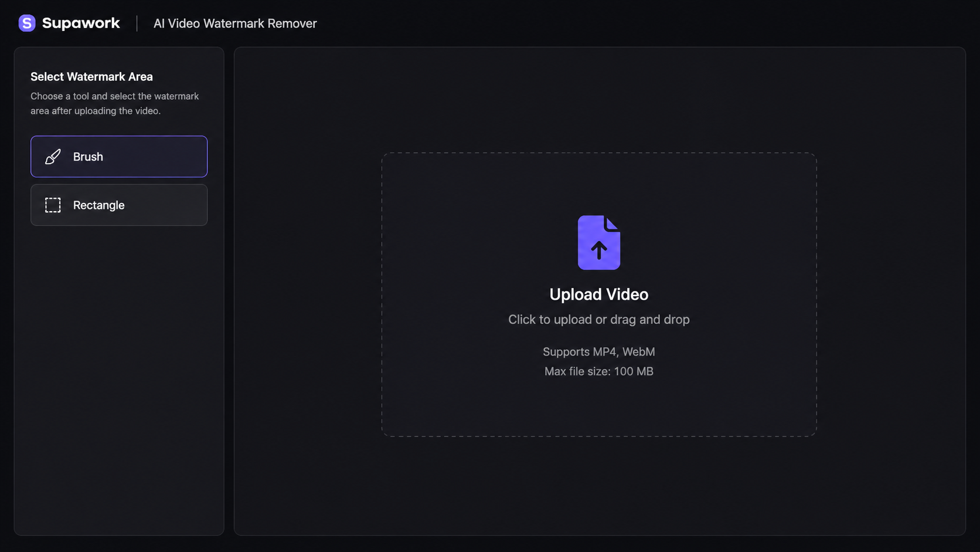The image size is (980, 552).
Task: Select the Rectangle tool button
Action: coord(119,205)
